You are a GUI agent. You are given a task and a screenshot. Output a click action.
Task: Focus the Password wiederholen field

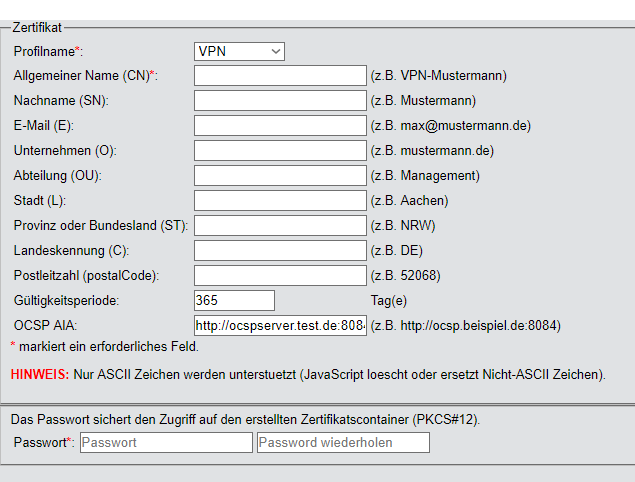click(343, 442)
